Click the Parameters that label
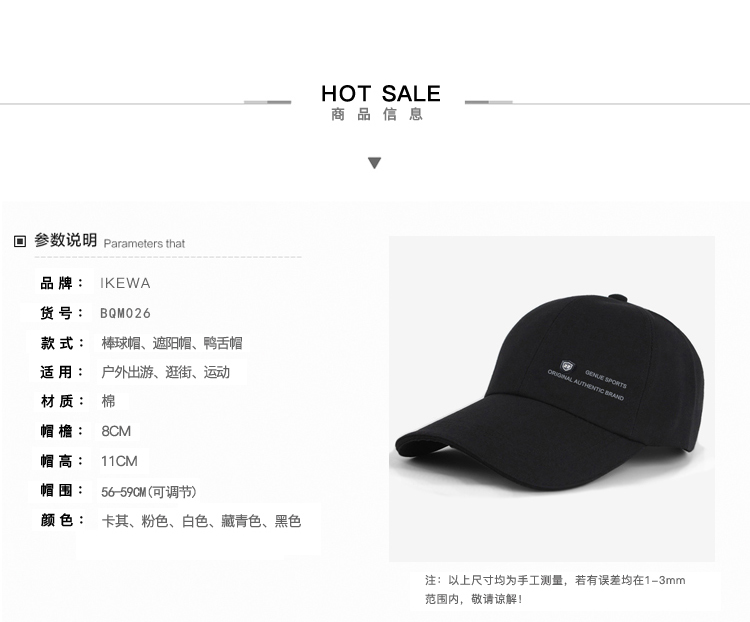Screen dimensions: 750x622 [x=144, y=244]
